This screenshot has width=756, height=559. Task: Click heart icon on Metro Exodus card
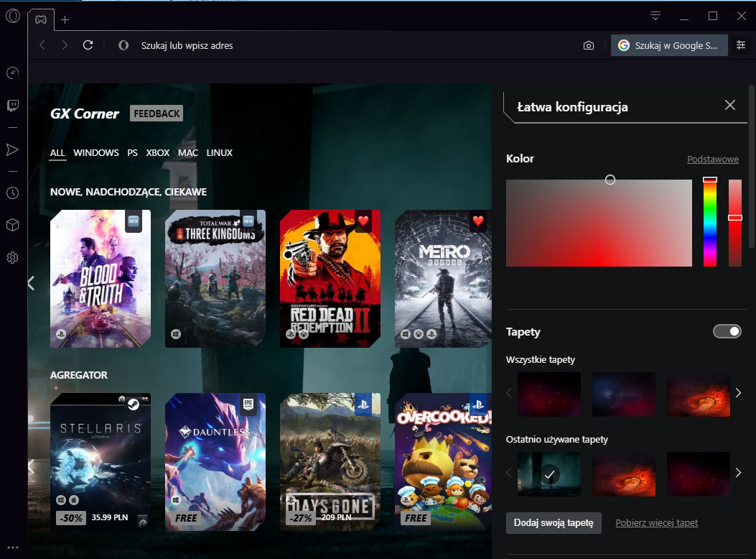(478, 221)
